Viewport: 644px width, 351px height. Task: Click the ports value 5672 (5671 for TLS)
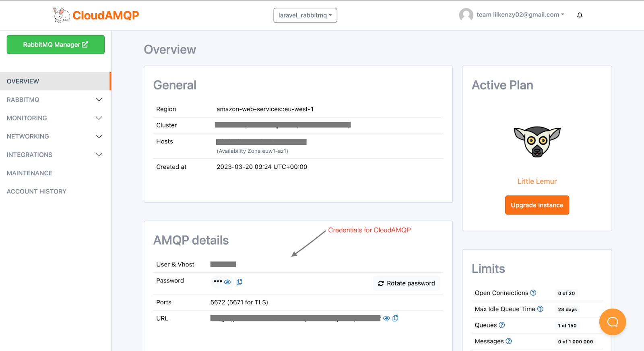click(239, 302)
